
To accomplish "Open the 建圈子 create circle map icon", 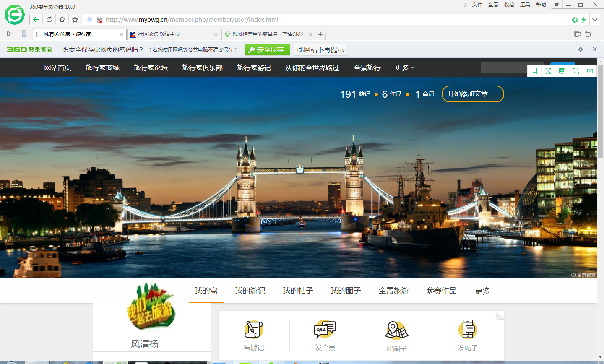I will click(396, 330).
